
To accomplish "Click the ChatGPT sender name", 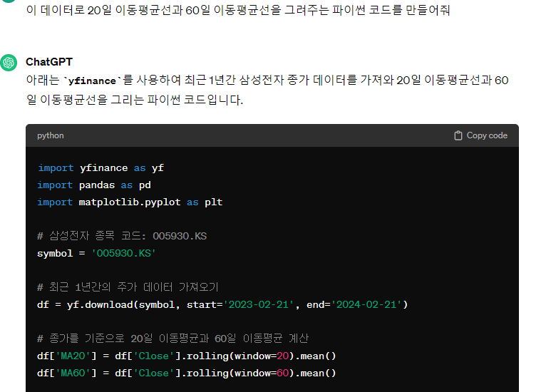I will (49, 62).
